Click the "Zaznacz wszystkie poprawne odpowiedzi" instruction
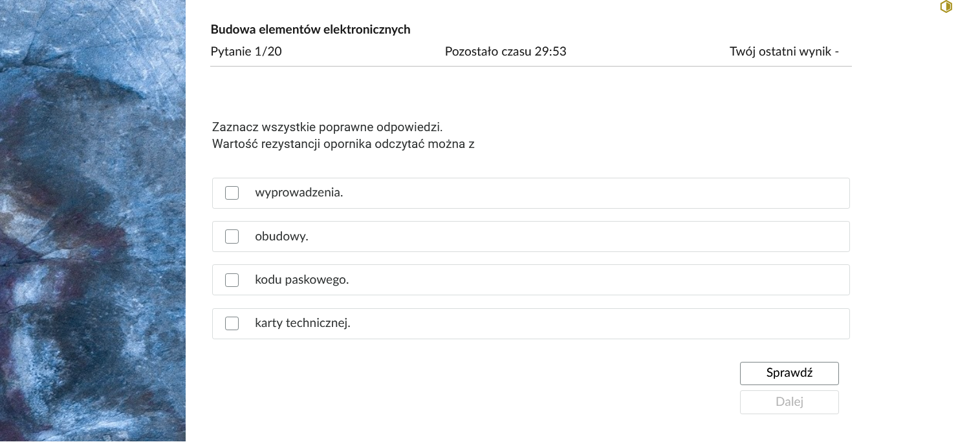Image resolution: width=980 pixels, height=442 pixels. click(327, 127)
